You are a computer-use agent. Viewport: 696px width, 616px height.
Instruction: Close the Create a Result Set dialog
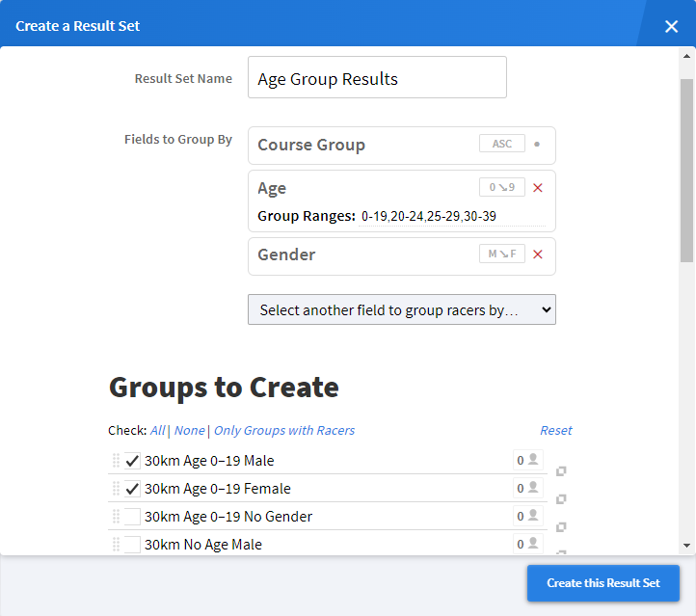tap(671, 26)
